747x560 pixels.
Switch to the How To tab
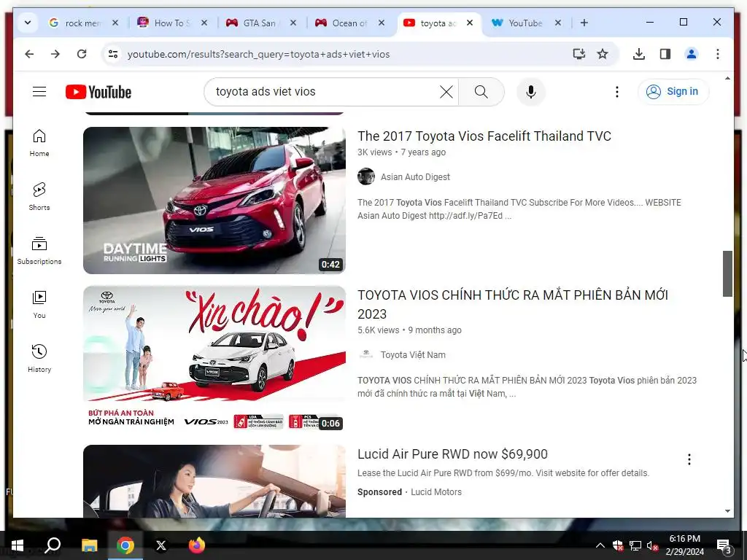pos(171,23)
